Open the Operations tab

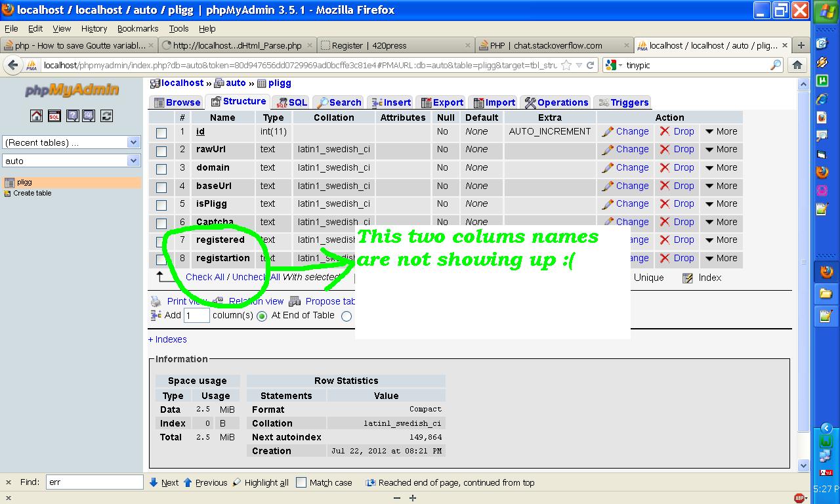coord(556,102)
